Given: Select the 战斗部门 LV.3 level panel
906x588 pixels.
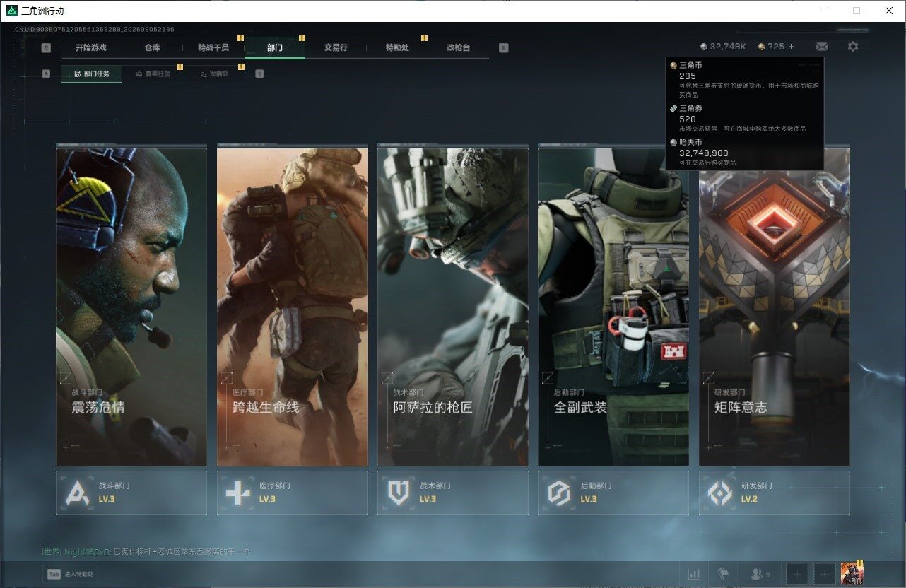Looking at the screenshot, I should tap(131, 493).
